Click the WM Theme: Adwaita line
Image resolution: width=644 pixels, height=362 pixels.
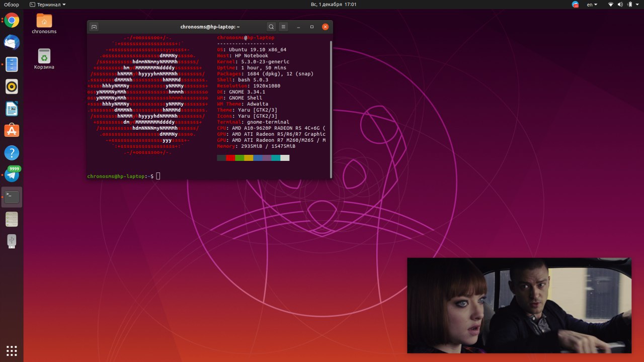click(243, 104)
